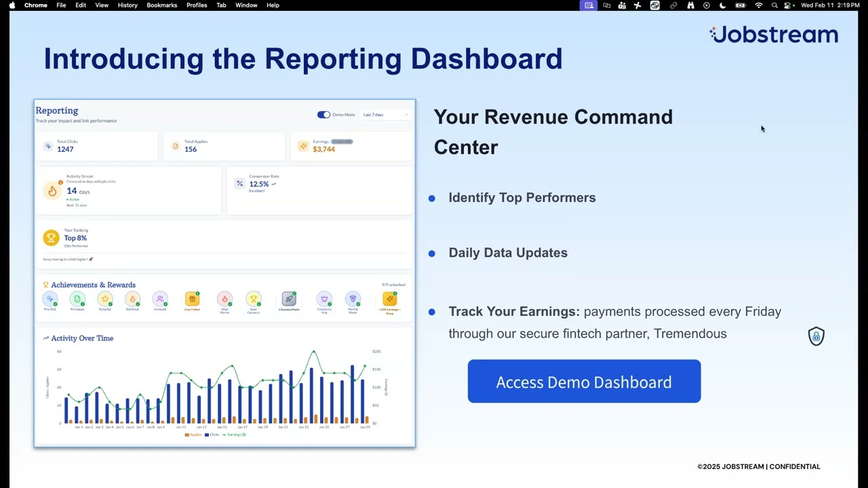Click the Microsoft Teams menu bar icon
The height and width of the screenshot is (488, 868).
[622, 5]
